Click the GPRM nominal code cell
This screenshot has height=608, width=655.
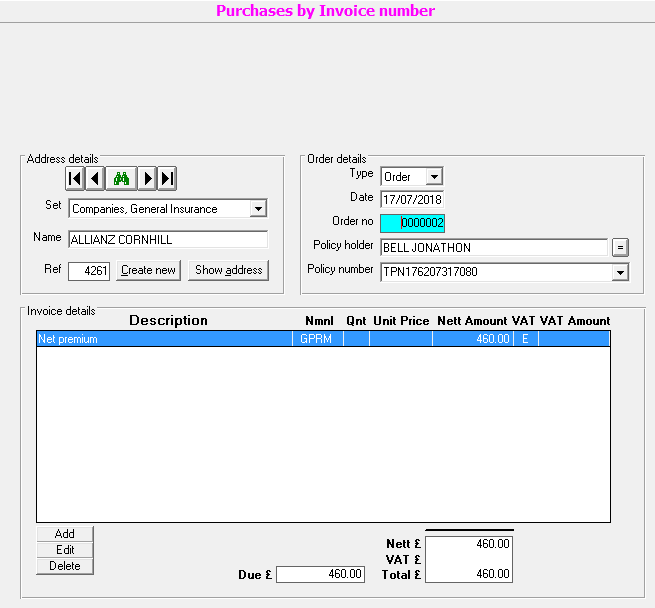[316, 339]
